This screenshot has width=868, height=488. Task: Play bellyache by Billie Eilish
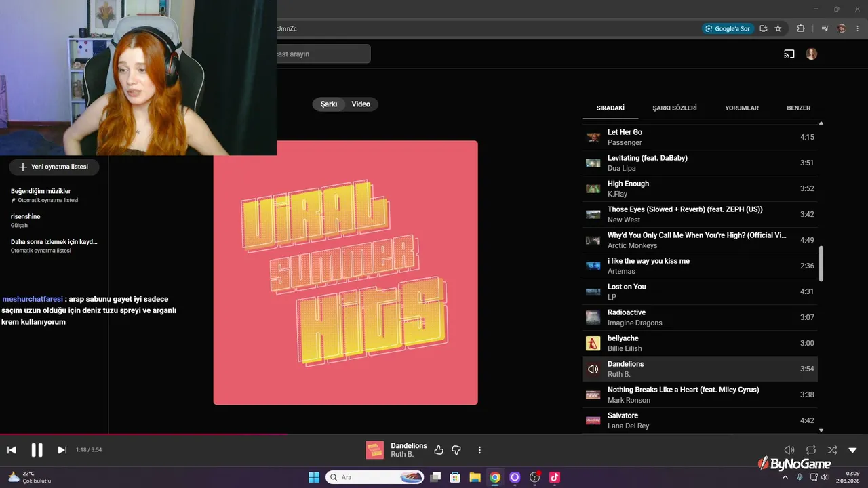(x=700, y=343)
